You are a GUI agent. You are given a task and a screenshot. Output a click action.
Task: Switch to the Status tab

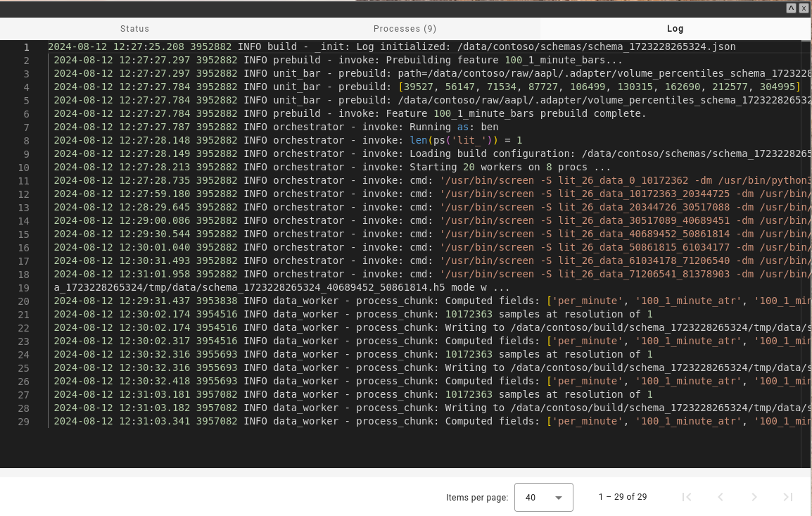pos(134,29)
